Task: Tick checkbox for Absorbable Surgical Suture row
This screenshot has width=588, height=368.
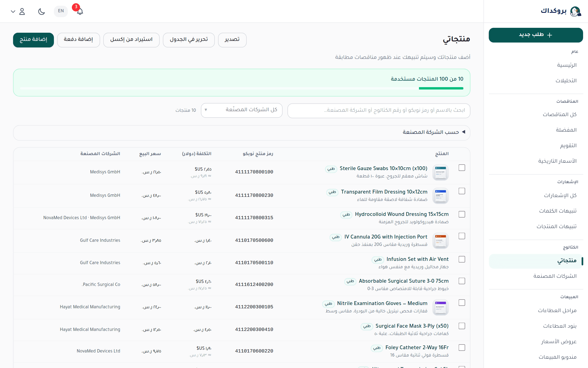Action: click(x=462, y=281)
